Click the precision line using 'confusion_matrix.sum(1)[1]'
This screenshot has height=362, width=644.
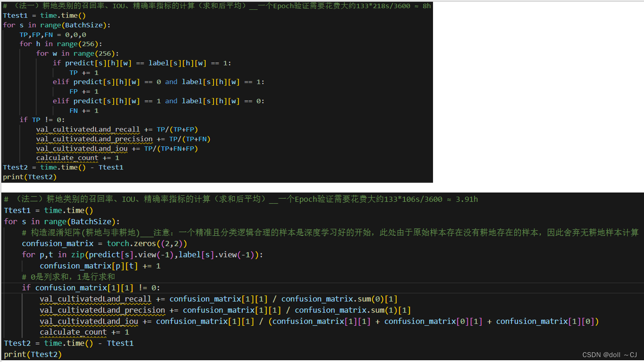226,310
